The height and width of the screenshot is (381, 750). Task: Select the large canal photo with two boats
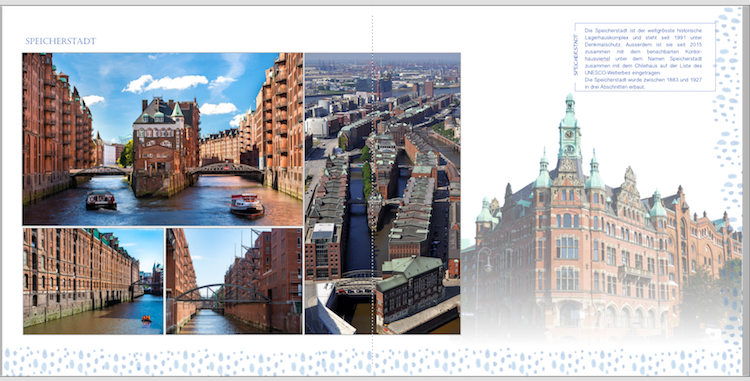[x=163, y=139]
